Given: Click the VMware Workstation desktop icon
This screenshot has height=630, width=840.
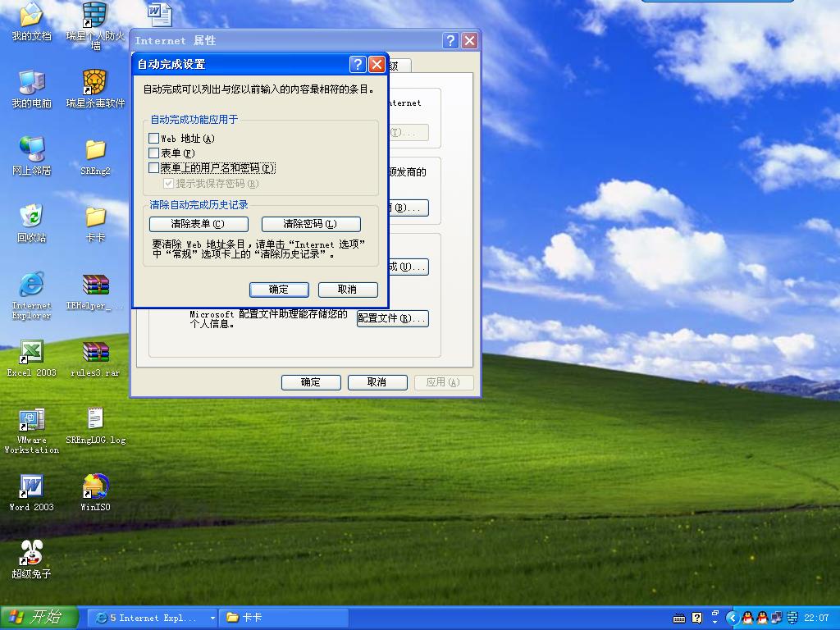Looking at the screenshot, I should pyautogui.click(x=31, y=420).
